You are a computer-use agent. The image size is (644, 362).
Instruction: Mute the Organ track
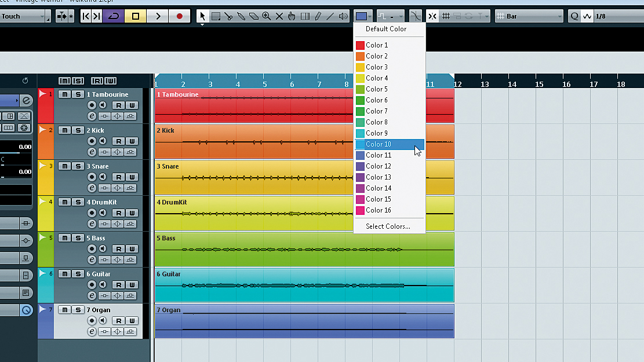coord(64,310)
